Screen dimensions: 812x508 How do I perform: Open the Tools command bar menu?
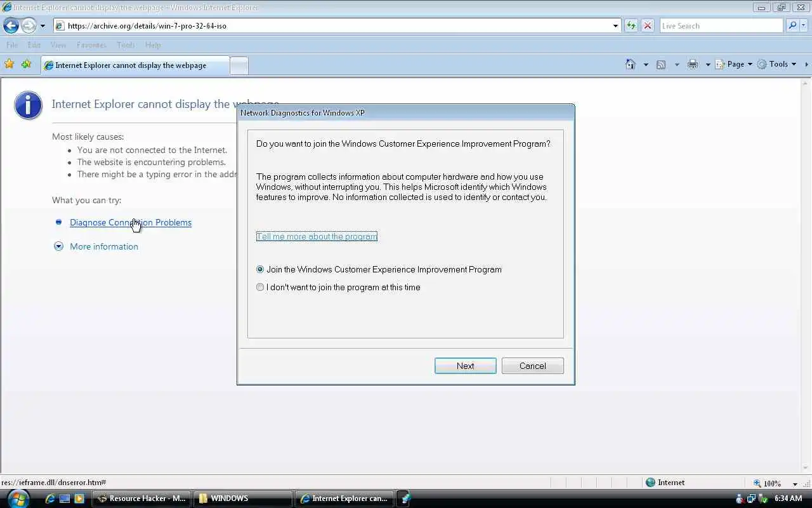[776, 64]
